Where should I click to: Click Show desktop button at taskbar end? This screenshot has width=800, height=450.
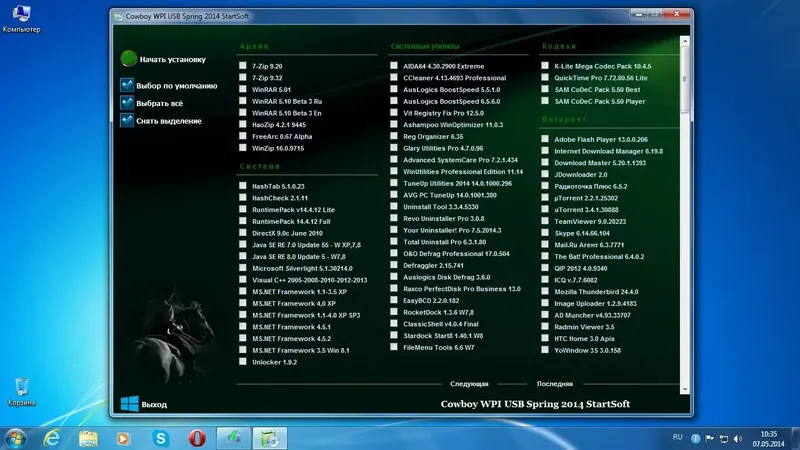click(x=796, y=438)
